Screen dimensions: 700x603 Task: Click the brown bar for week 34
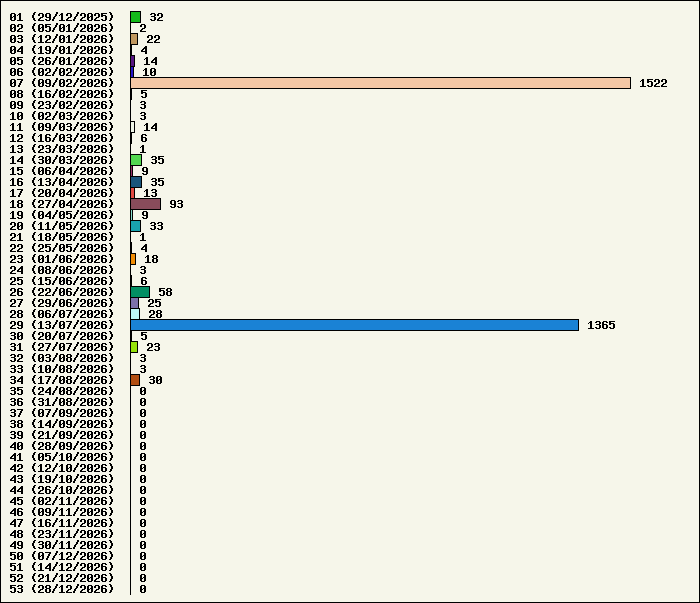[x=135, y=380]
